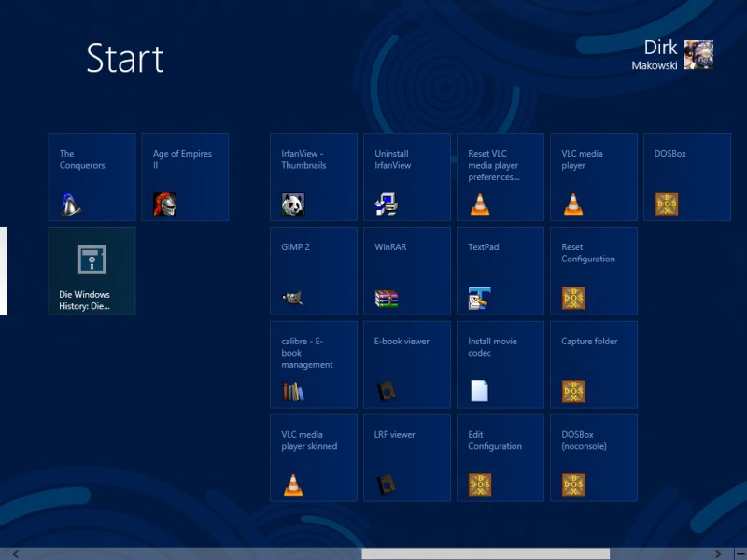
Task: Click the "GIMP 2" tile label
Action: click(295, 247)
